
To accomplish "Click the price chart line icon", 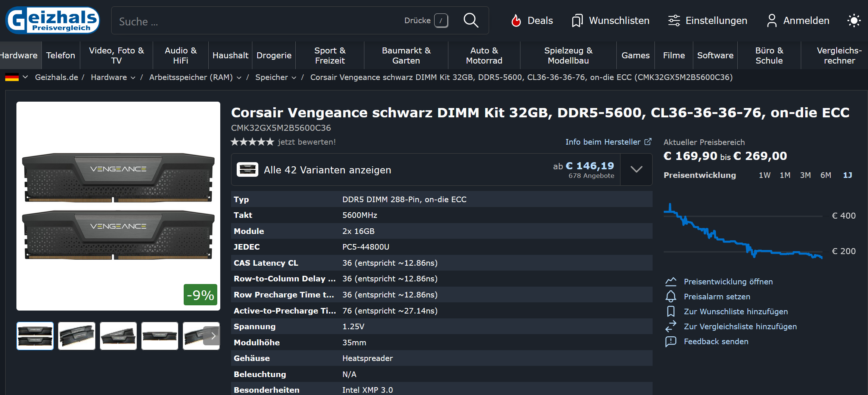I will [x=671, y=281].
